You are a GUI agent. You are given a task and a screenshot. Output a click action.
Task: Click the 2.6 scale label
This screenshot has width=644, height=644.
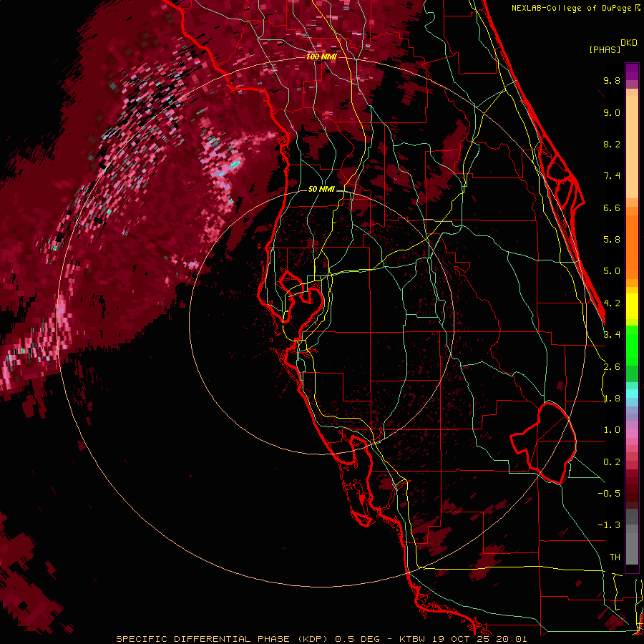(612, 367)
